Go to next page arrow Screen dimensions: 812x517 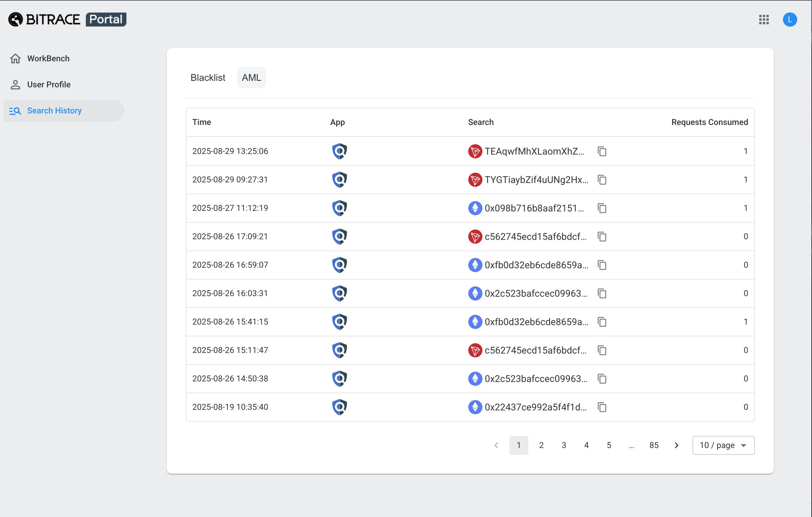coord(677,445)
